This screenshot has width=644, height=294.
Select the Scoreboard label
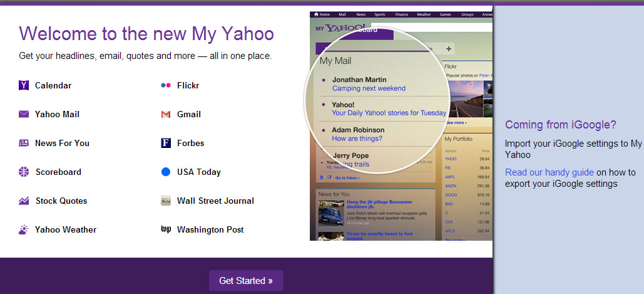click(58, 172)
